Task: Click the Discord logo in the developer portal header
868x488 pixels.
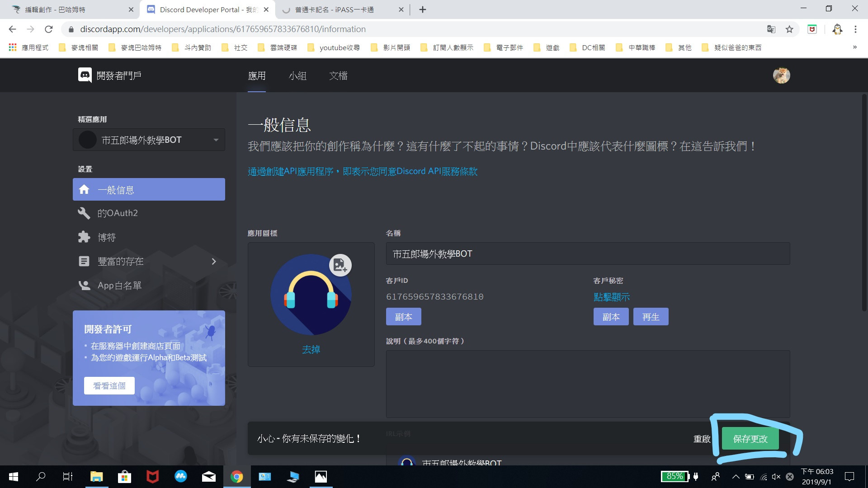Action: pyautogui.click(x=85, y=75)
